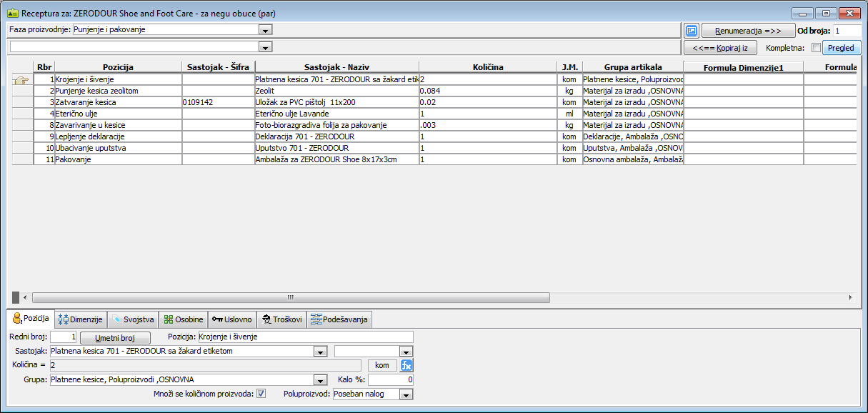
Task: Open the Troškovi tab
Action: (281, 319)
